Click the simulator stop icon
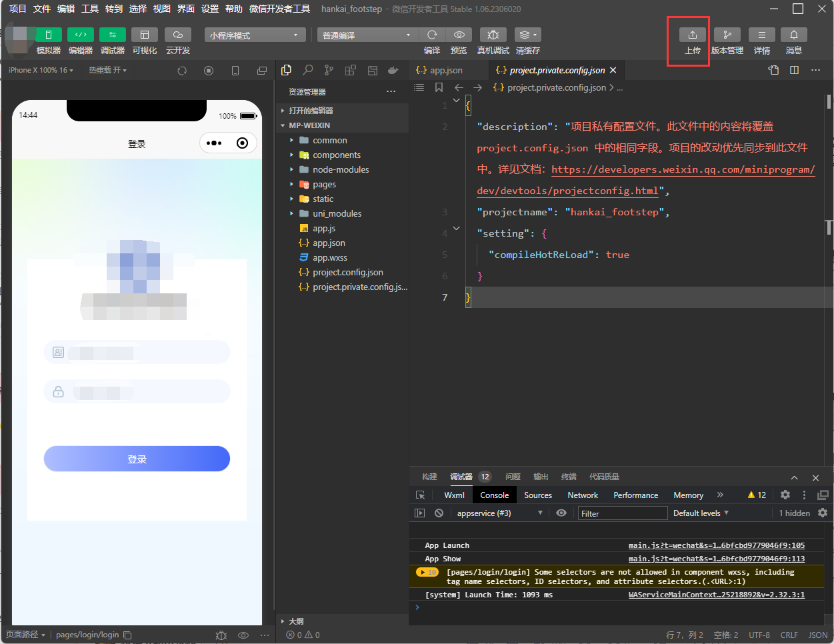Viewport: 834px width, 644px height. click(x=209, y=70)
